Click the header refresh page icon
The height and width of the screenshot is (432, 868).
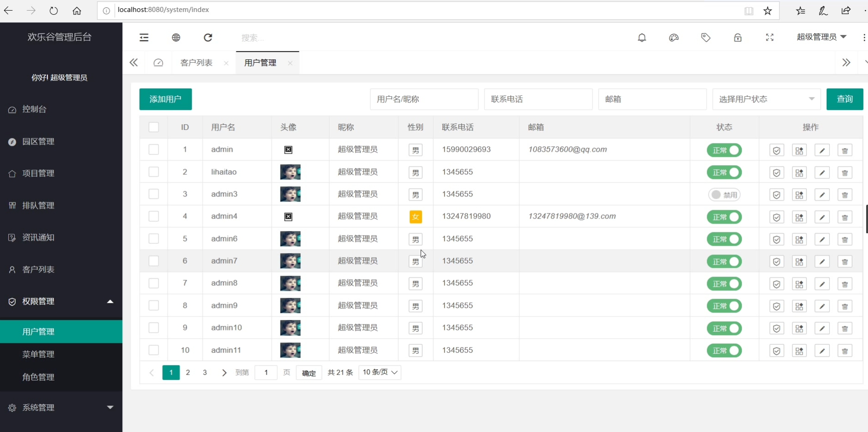208,38
